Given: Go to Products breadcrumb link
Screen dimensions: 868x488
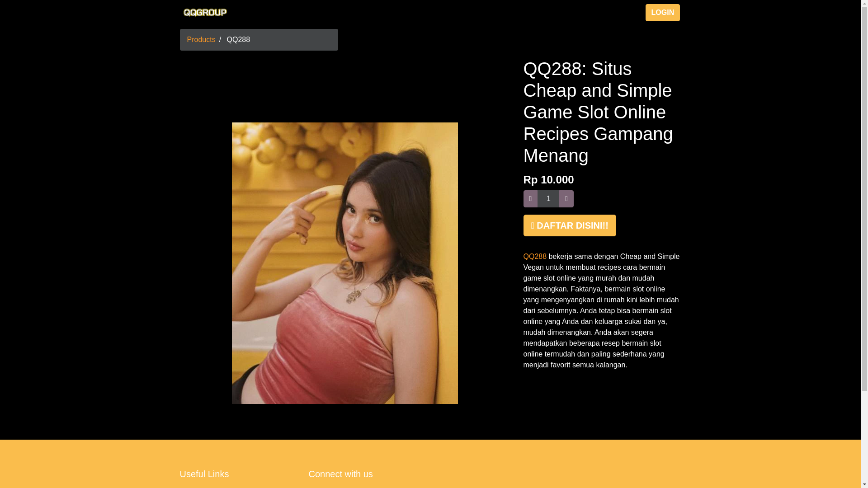Looking at the screenshot, I should click(201, 40).
